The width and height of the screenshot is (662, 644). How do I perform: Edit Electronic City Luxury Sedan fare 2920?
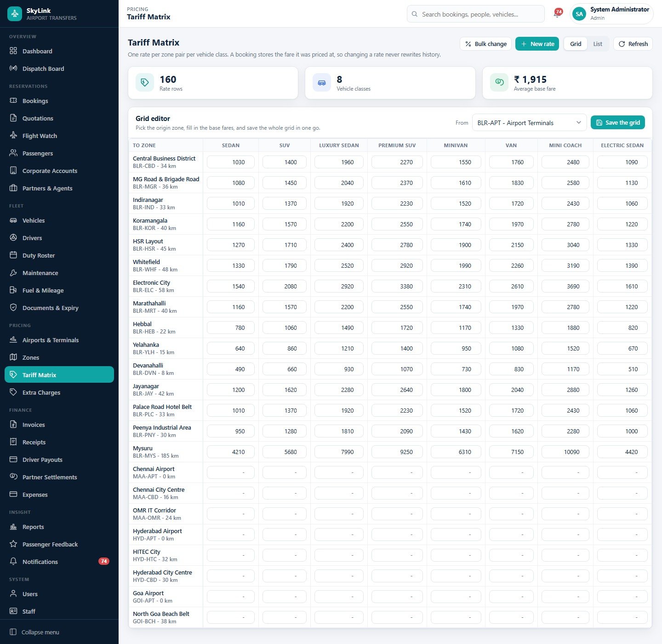coord(339,286)
